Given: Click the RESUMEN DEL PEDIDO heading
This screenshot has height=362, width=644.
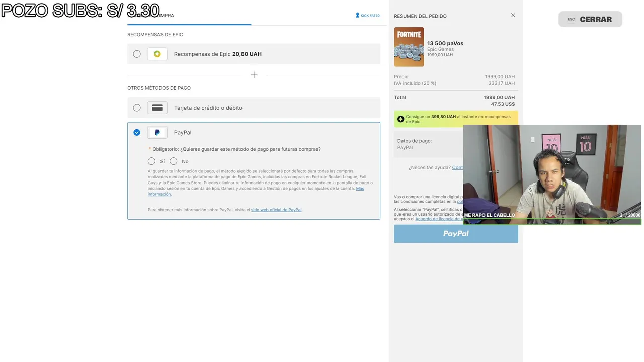Looking at the screenshot, I should pyautogui.click(x=420, y=16).
